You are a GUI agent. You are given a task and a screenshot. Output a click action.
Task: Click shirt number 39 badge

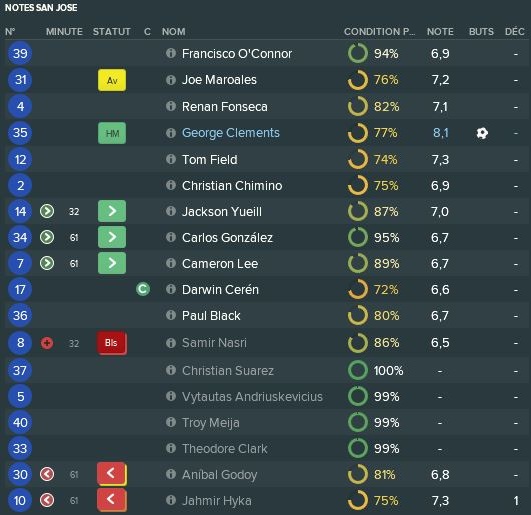pos(20,53)
